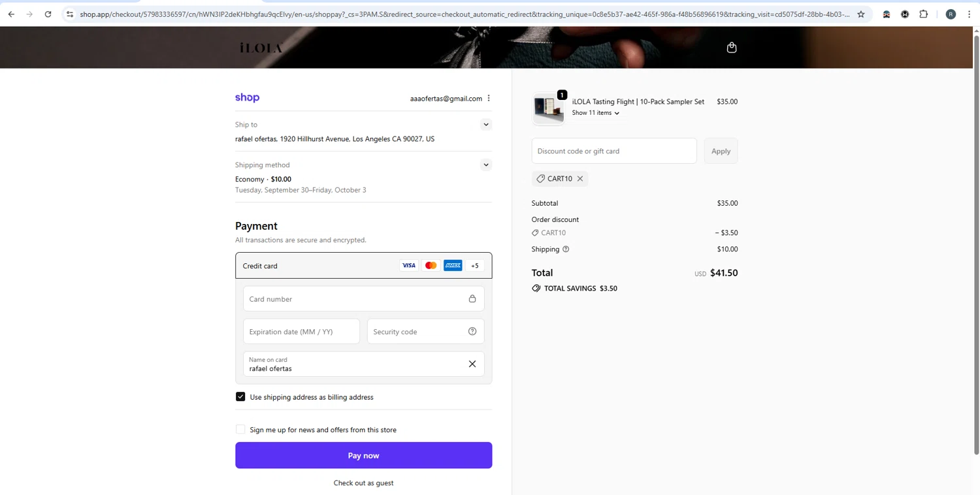Click the shipping address text

335,138
